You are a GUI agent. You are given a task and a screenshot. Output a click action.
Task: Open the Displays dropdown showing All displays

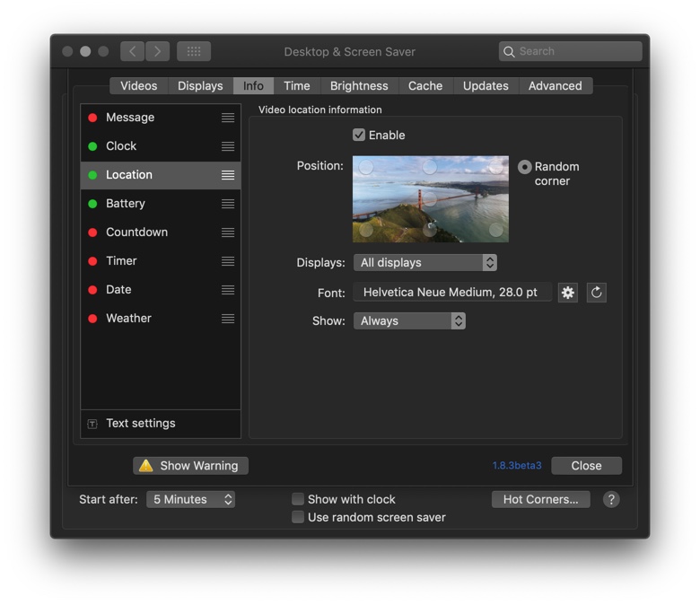425,262
